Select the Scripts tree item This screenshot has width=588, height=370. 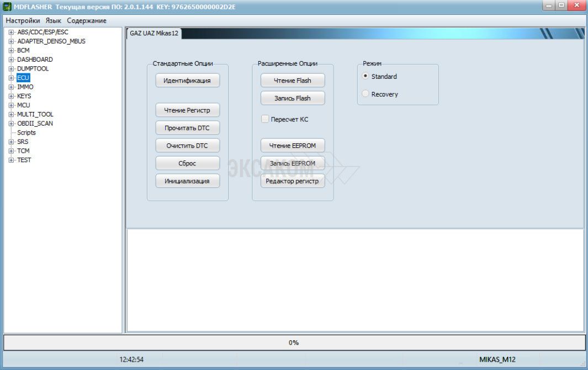(x=27, y=132)
